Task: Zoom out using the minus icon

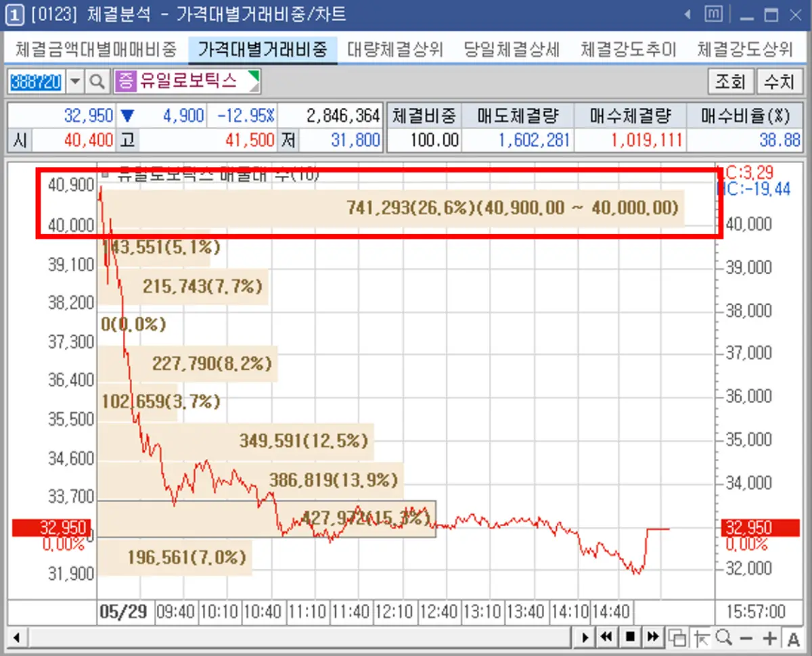Action: point(746,637)
